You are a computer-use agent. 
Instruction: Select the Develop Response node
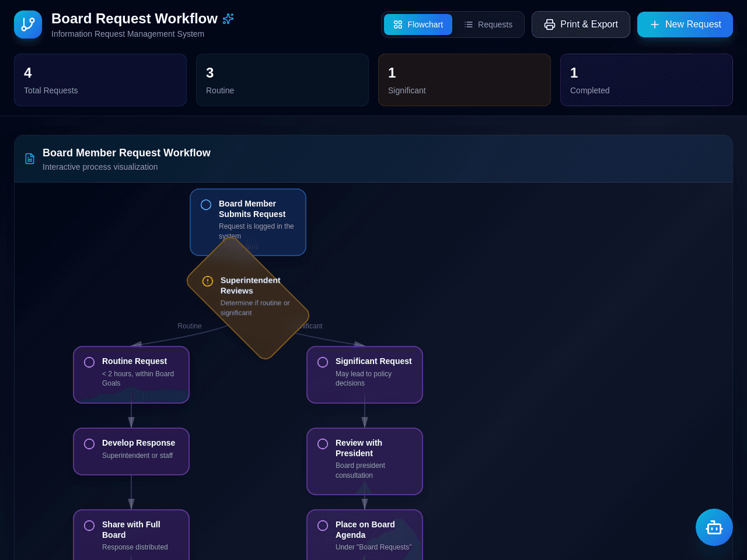[x=131, y=452]
